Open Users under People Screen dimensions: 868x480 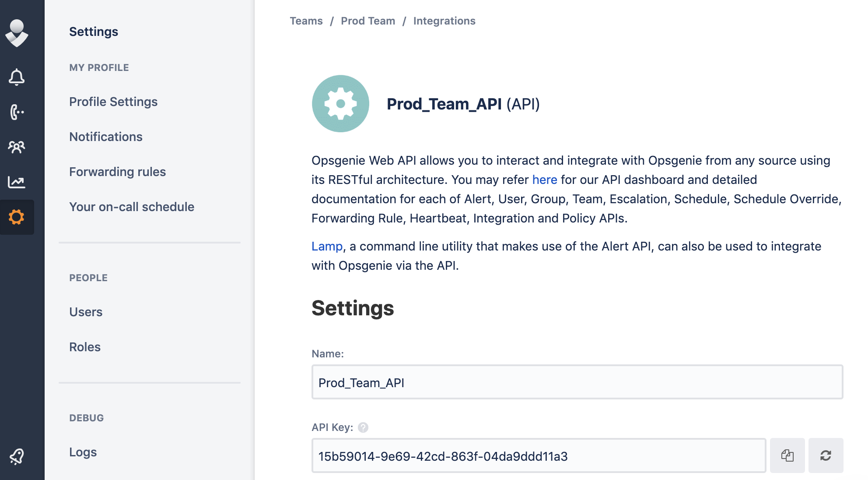click(86, 312)
